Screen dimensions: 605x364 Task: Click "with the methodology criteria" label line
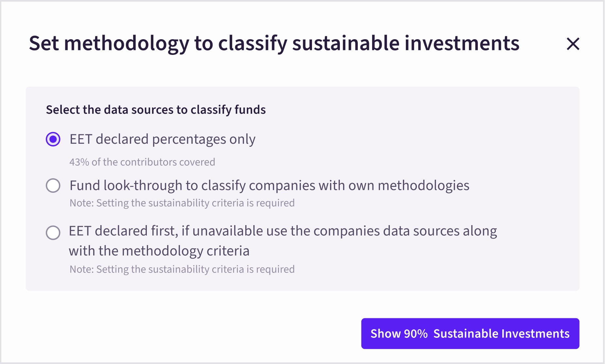click(x=159, y=251)
